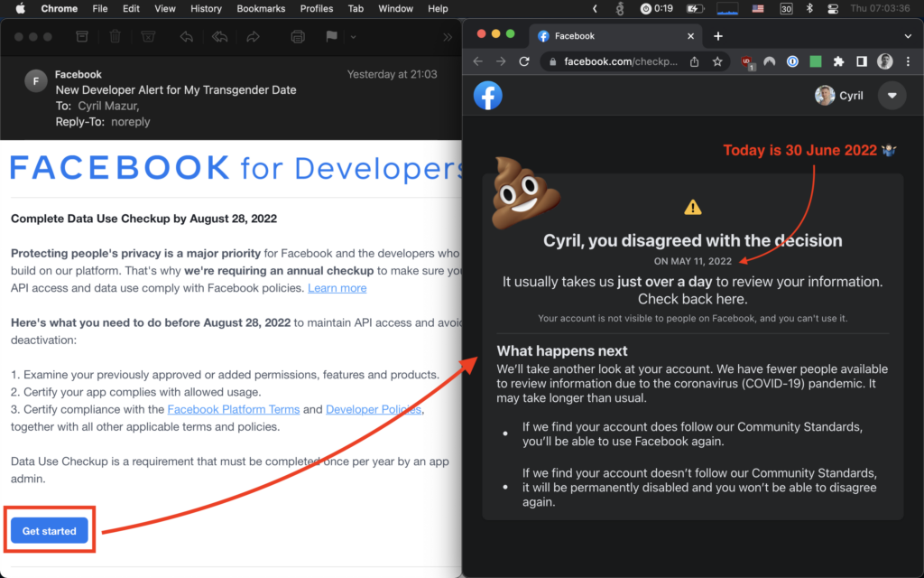Click the Forward arrow in Mail toolbar
Screen dimensions: 924x578
point(253,36)
